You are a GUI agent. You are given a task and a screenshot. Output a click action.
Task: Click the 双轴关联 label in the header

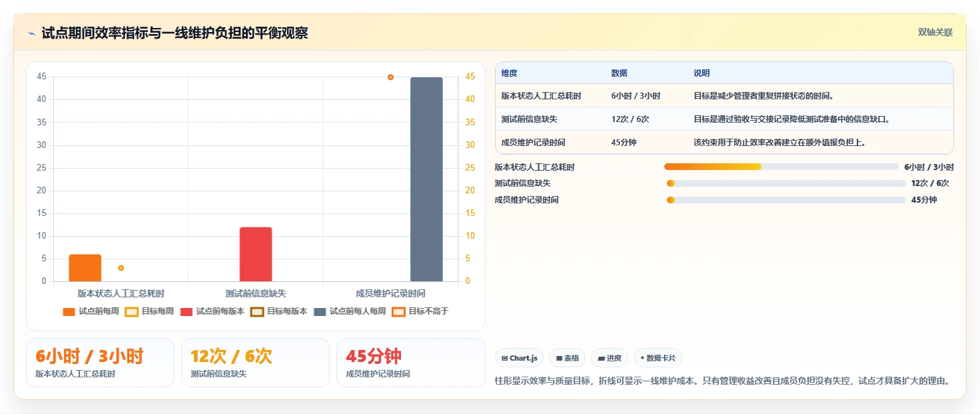click(x=935, y=33)
